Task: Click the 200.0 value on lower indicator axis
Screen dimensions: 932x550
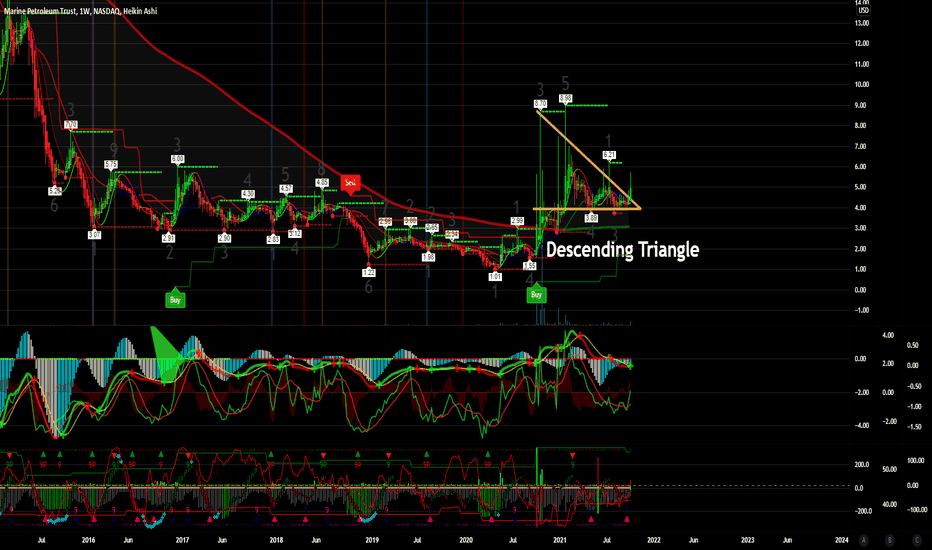Action: (862, 465)
